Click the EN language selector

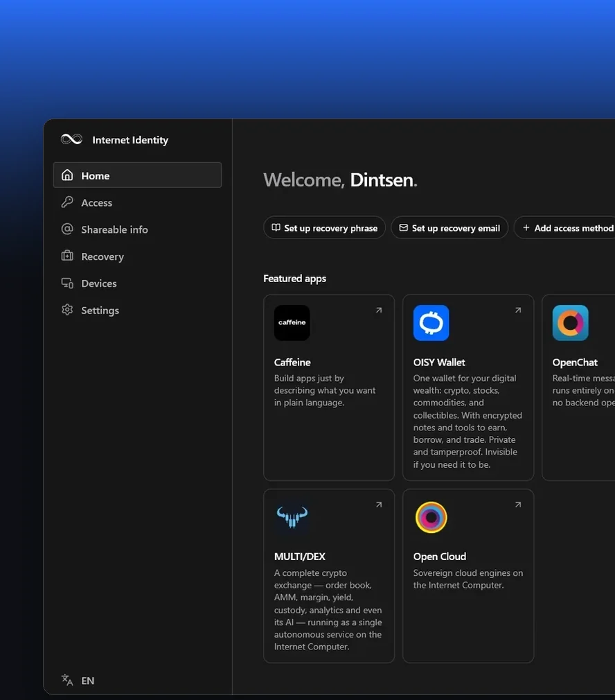[78, 680]
